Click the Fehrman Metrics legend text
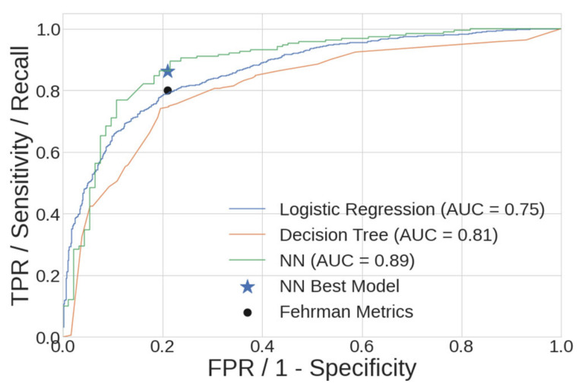 pyautogui.click(x=346, y=312)
